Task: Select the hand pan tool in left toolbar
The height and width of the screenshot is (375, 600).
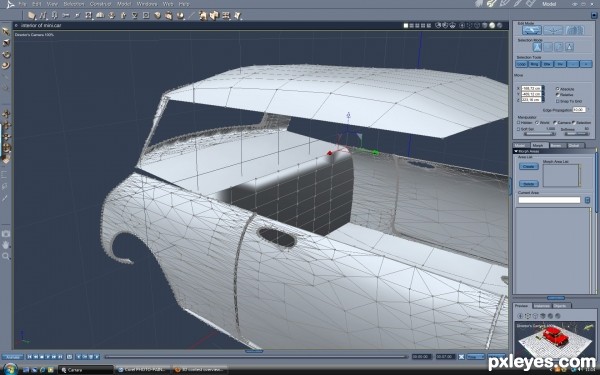Action: pyautogui.click(x=6, y=245)
